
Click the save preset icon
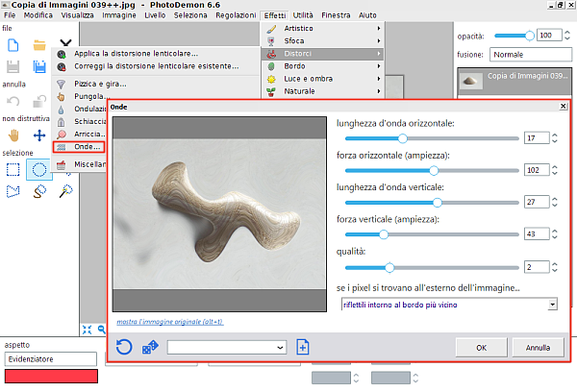303,346
